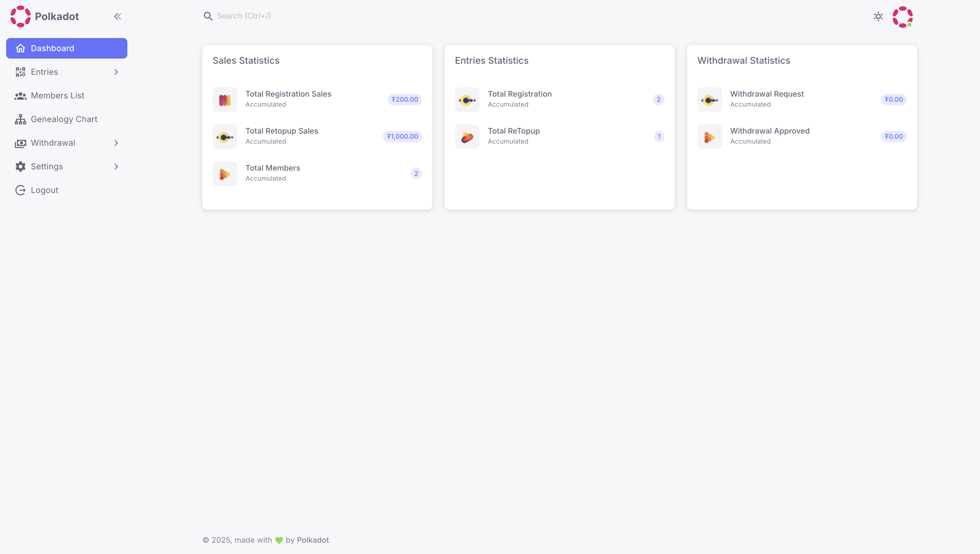Open the Polkadot link in the footer
The image size is (980, 554).
pyautogui.click(x=313, y=540)
